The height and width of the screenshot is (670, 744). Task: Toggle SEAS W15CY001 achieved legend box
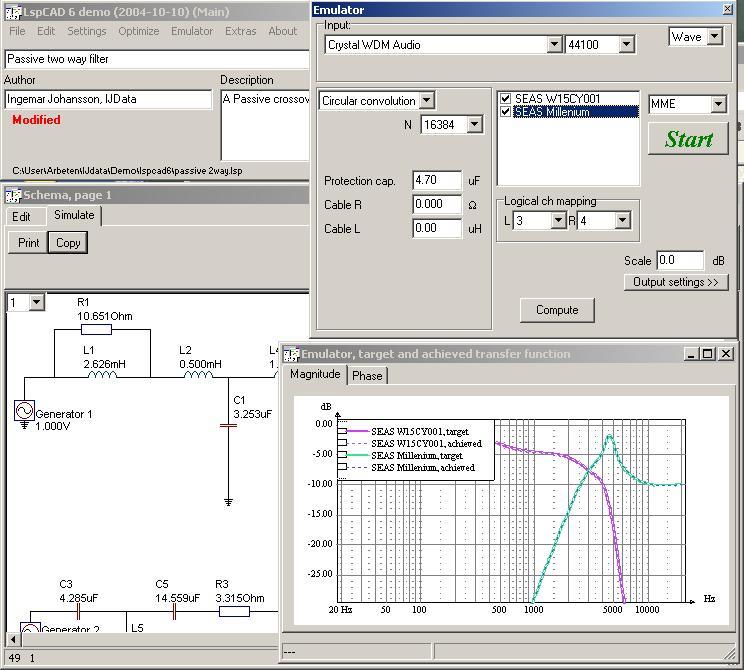(x=342, y=443)
